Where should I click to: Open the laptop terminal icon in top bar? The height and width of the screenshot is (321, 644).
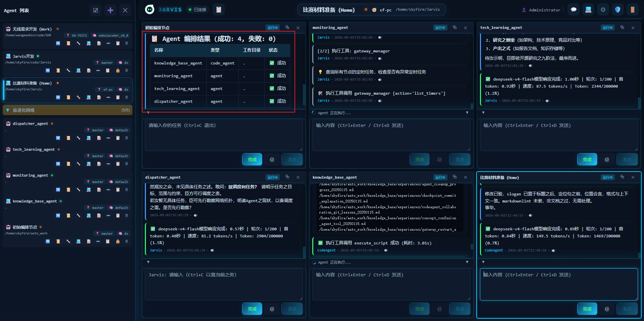588,10
